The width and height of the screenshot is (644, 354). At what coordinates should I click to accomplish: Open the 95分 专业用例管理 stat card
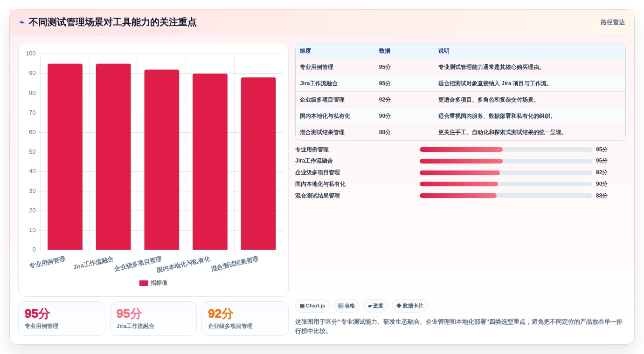(62, 319)
